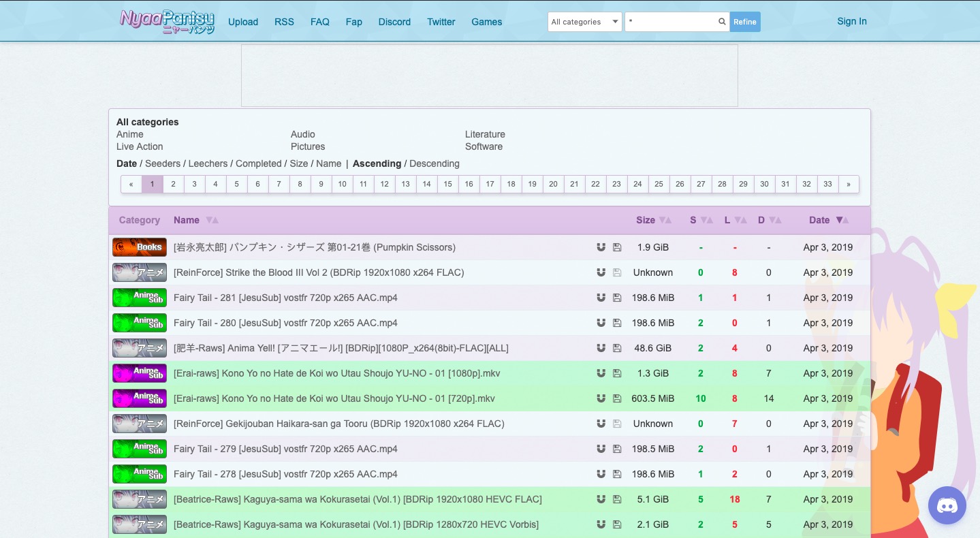Sort by the Size column header

(x=645, y=220)
